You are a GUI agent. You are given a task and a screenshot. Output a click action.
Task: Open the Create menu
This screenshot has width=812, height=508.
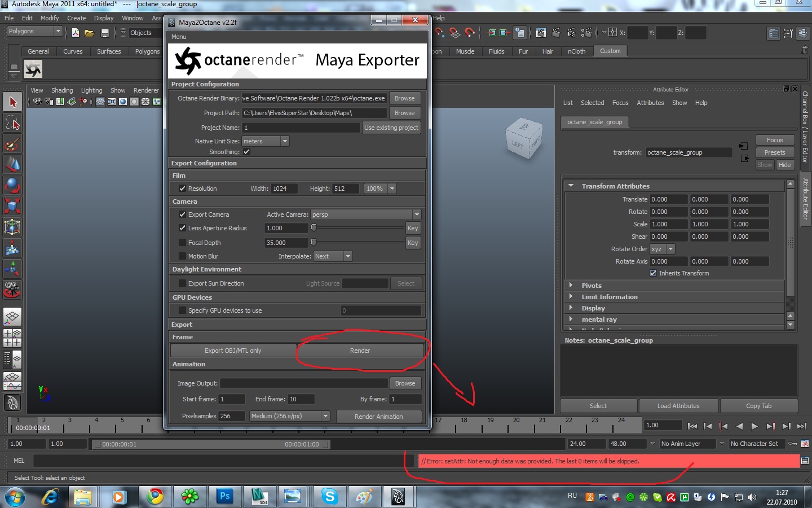coord(77,18)
